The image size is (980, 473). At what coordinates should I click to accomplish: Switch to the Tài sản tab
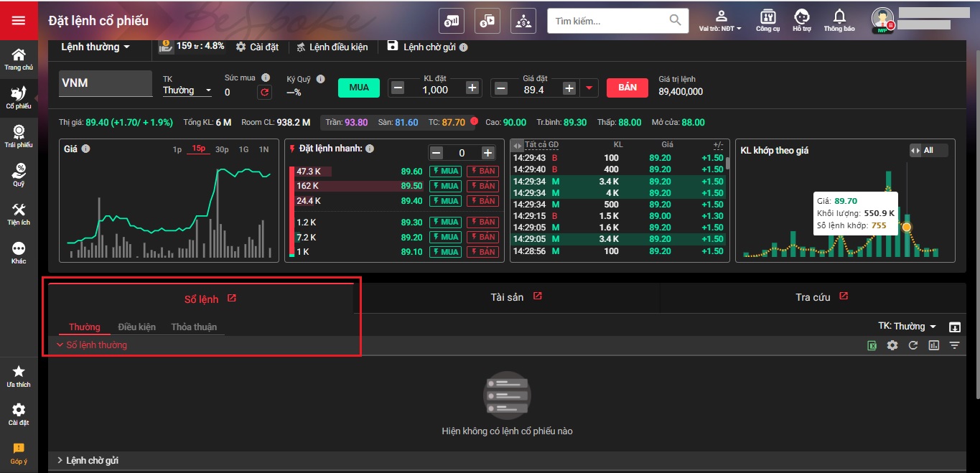[x=507, y=297]
